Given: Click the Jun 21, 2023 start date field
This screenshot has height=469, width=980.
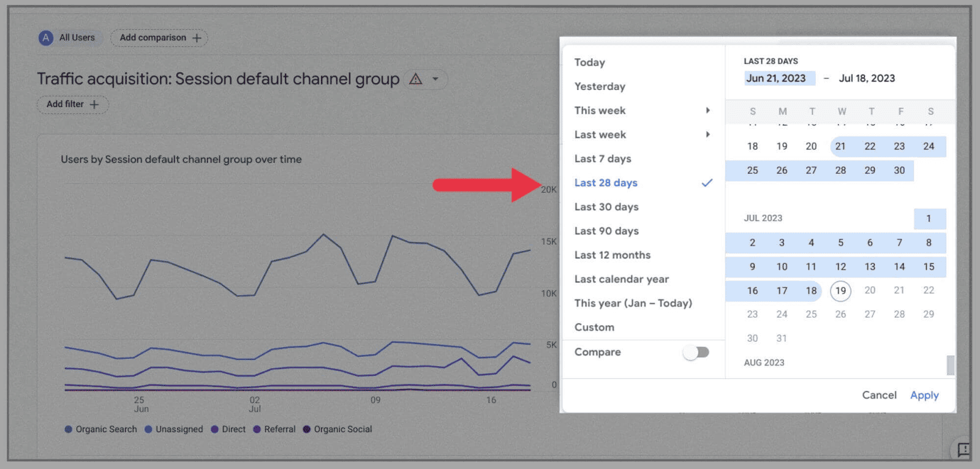Looking at the screenshot, I should pos(776,78).
